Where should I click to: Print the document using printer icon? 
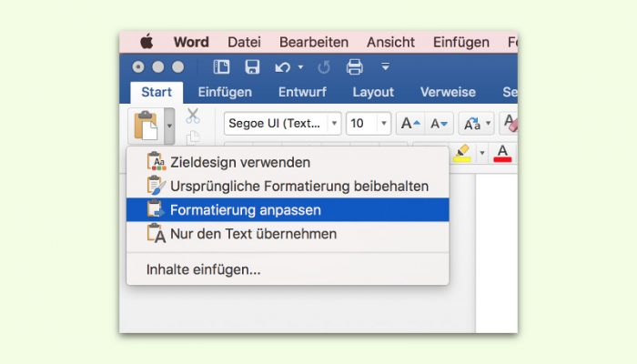click(354, 66)
